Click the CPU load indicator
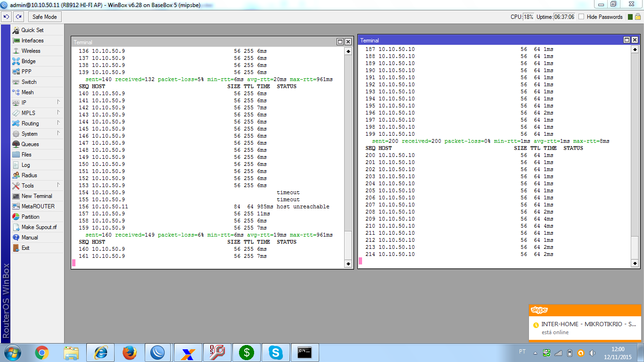The image size is (644, 362). pyautogui.click(x=528, y=16)
